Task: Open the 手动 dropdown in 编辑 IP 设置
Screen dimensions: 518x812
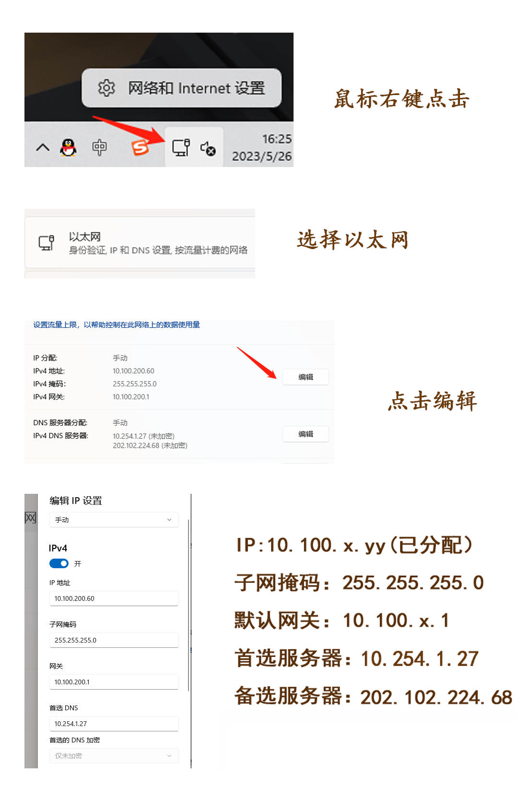Action: [114, 520]
